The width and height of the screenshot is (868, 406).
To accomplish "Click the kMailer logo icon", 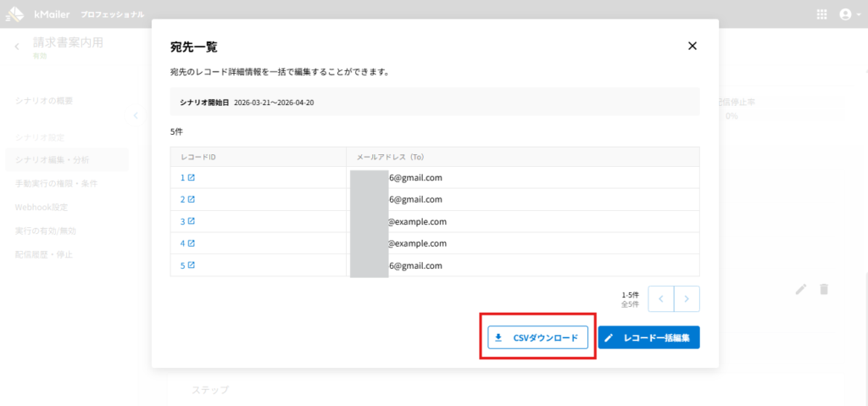I will [x=15, y=14].
